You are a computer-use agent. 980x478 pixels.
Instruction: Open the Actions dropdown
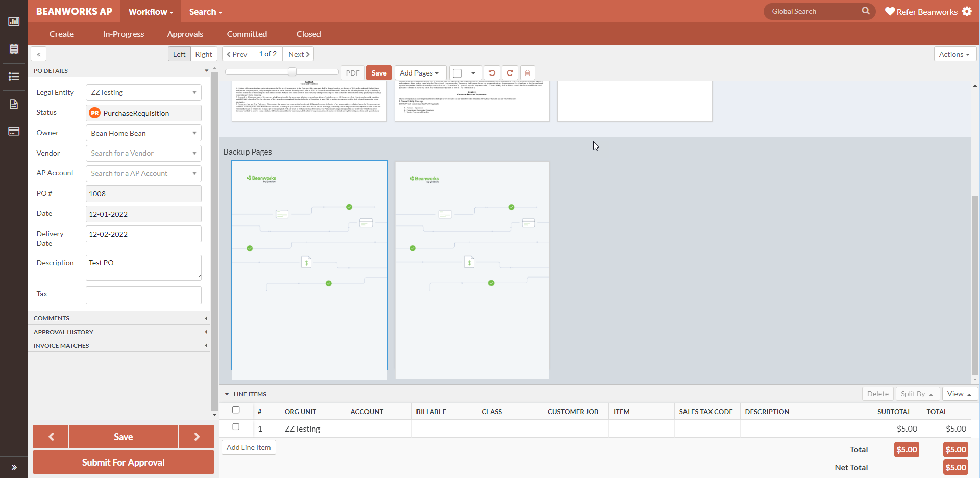pos(955,54)
